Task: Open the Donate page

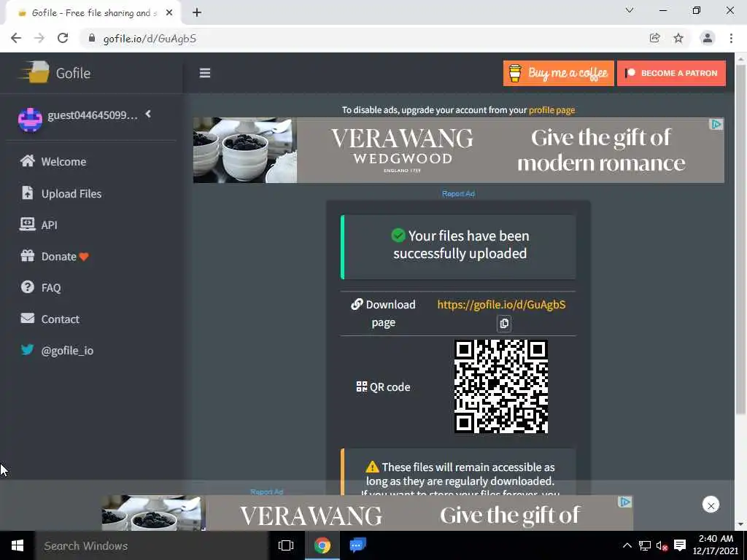Action: (54, 256)
